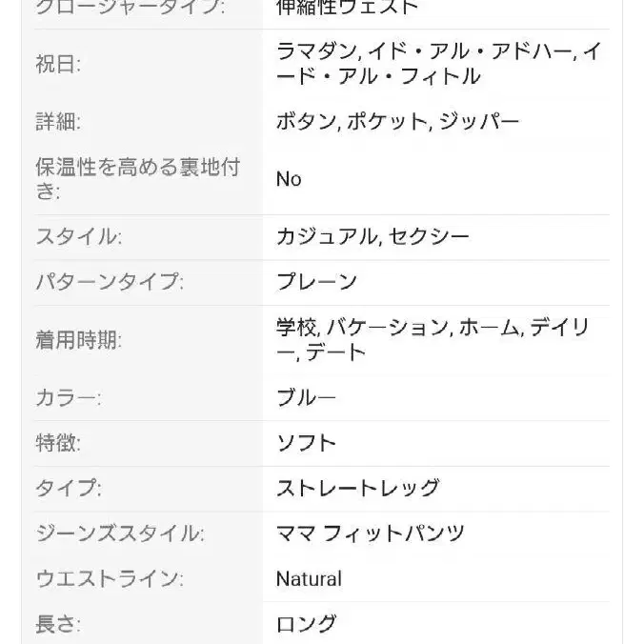This screenshot has width=644, height=644.
Task: Click the 詳細 row label
Action: pos(58,122)
